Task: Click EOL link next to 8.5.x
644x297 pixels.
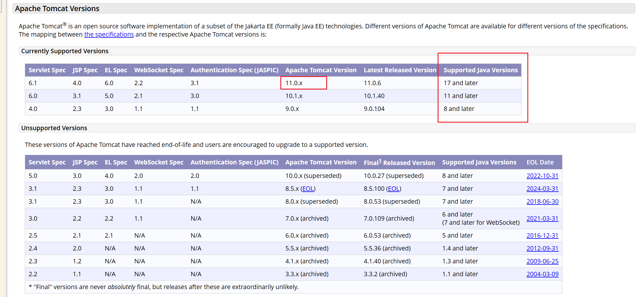Action: click(308, 189)
